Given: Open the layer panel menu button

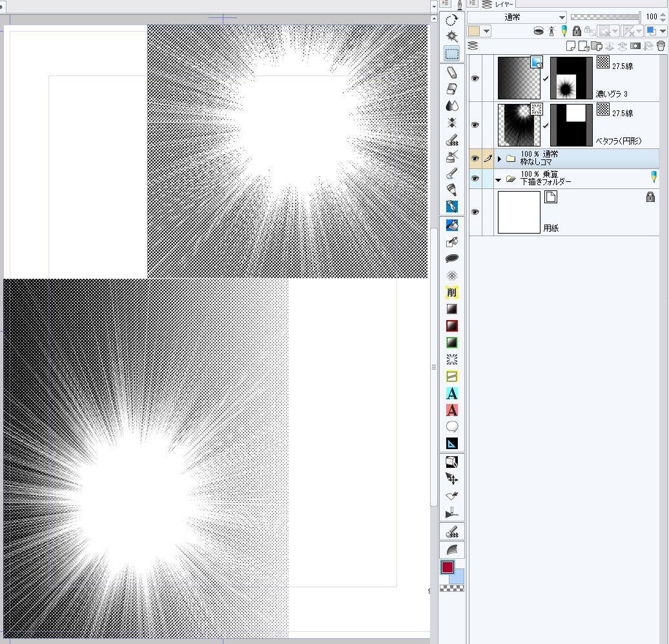Looking at the screenshot, I should (x=472, y=3).
